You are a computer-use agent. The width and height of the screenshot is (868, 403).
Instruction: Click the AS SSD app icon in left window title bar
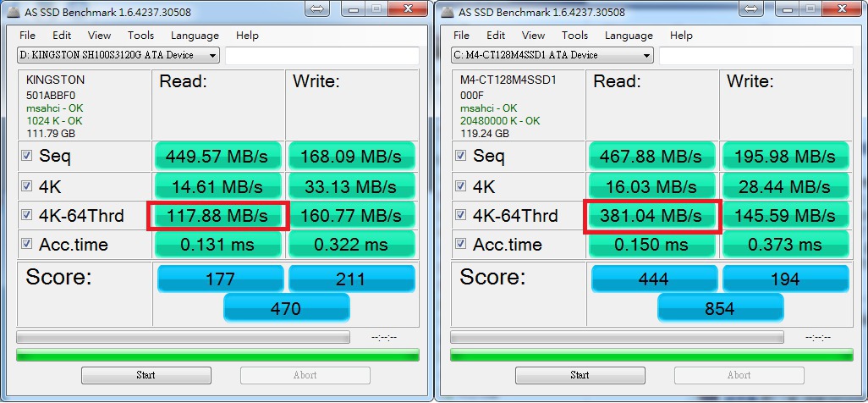(x=13, y=12)
